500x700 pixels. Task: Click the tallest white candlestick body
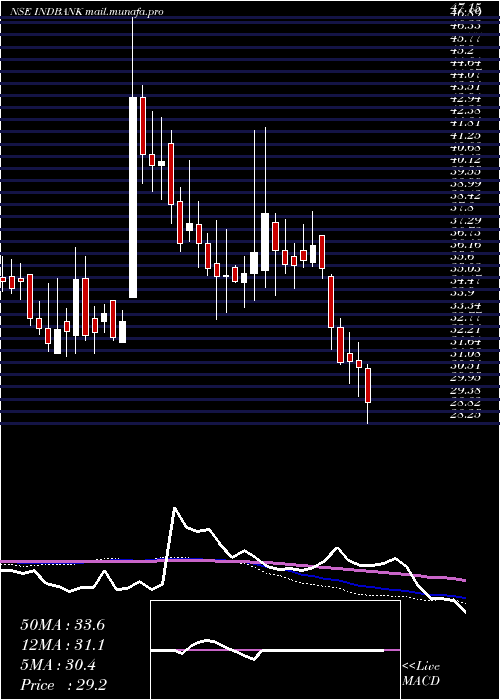[133, 197]
